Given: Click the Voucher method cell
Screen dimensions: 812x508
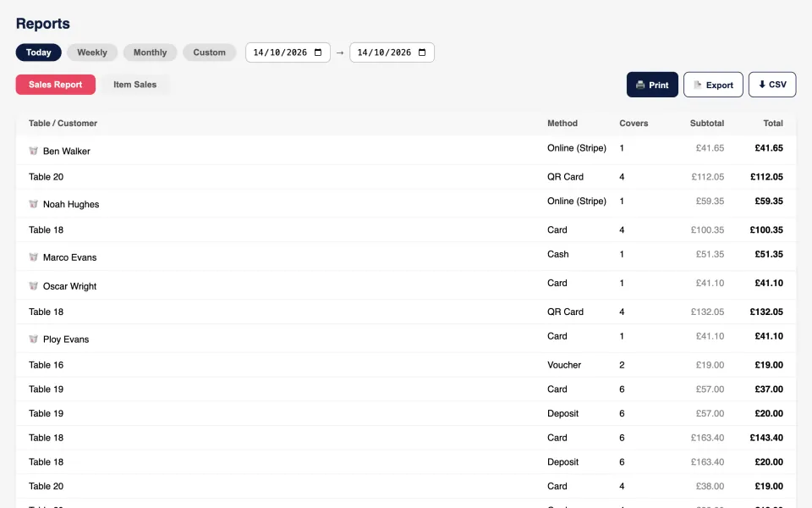Looking at the screenshot, I should pos(564,365).
